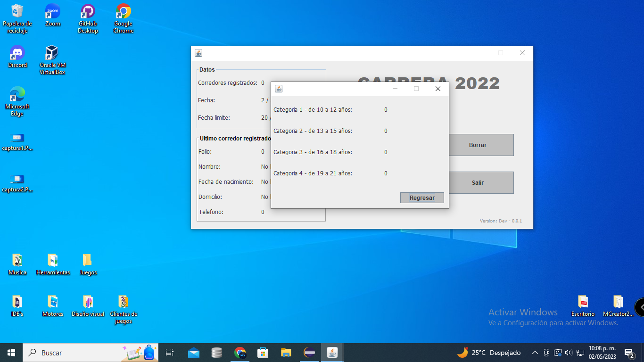This screenshot has height=362, width=644.
Task: Select the Categoria 1 - de 10 a 12 años label
Action: [x=313, y=110]
